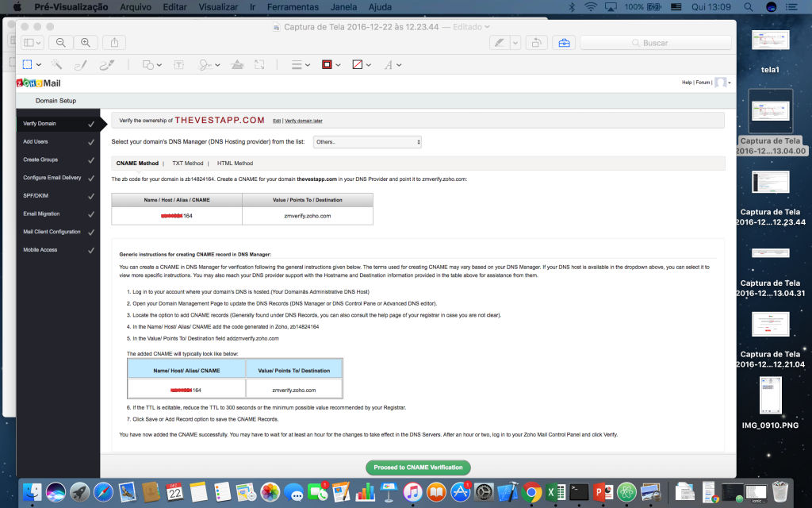
Task: Open the Sign signature tool
Action: point(205,65)
